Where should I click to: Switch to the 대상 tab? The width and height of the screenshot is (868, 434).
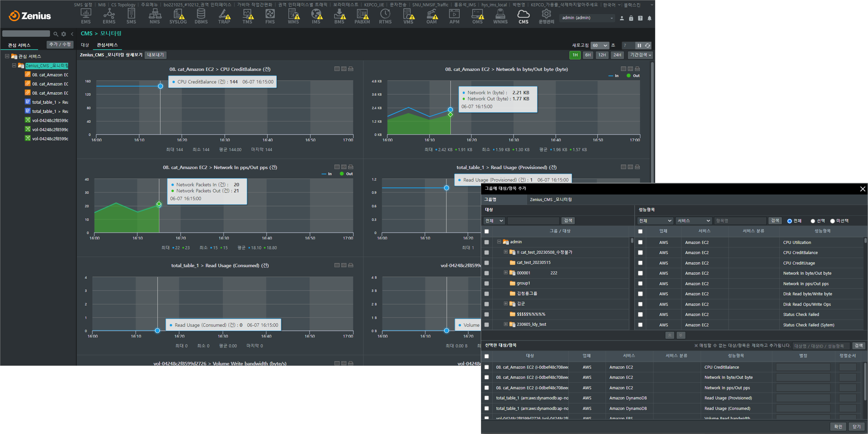[84, 45]
